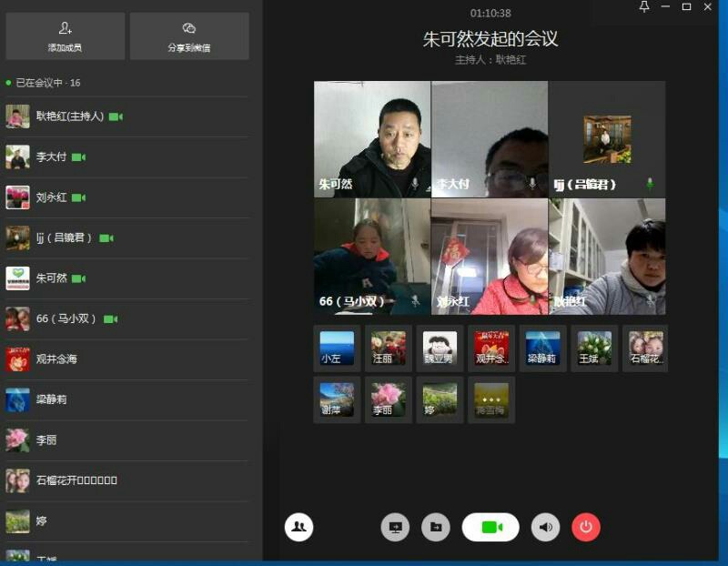This screenshot has height=566, width=728.
Task: Click camera icon beside 66（马小双）
Action: pos(111,318)
